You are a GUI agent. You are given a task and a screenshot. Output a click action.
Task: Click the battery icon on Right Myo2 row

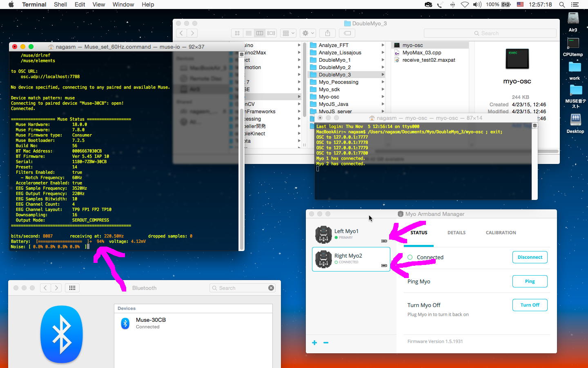tap(384, 265)
